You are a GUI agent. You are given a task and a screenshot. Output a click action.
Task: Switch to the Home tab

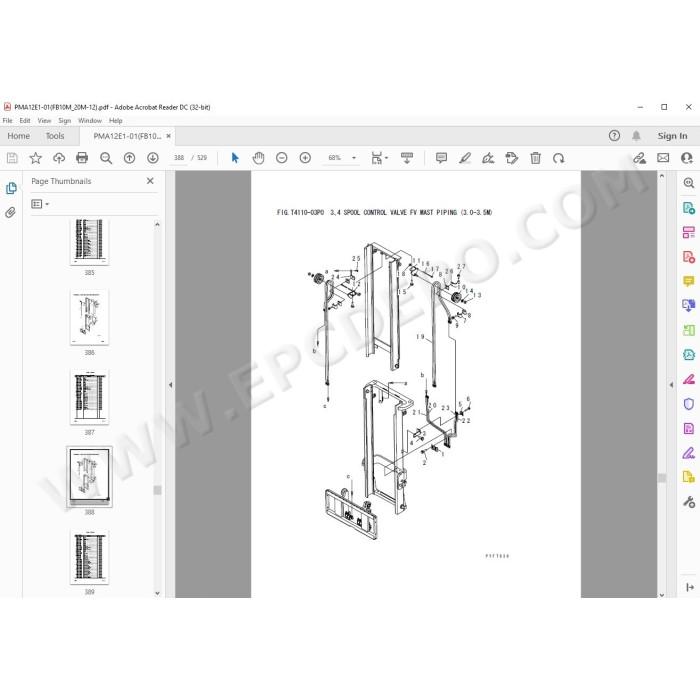point(18,136)
